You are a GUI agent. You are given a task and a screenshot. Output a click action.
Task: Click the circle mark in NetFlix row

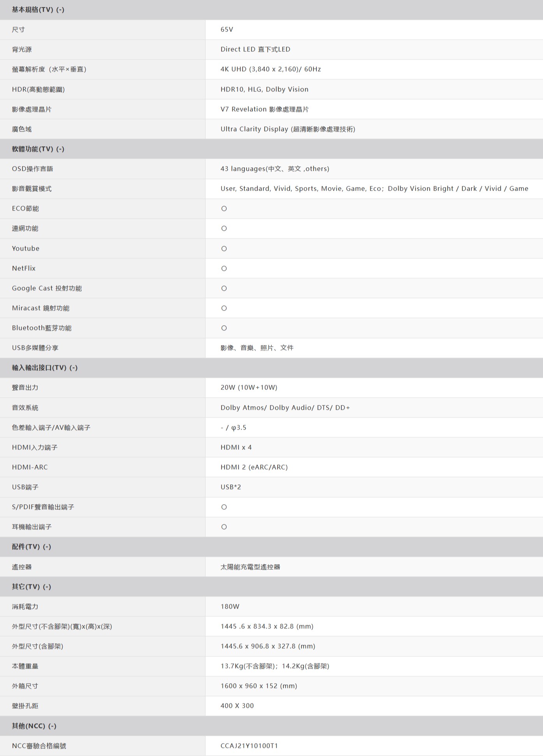pyautogui.click(x=224, y=268)
